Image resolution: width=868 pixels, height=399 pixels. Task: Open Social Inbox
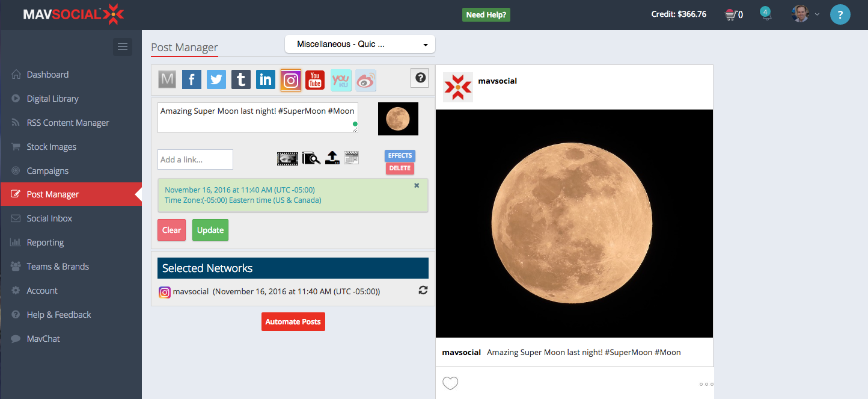pos(49,218)
